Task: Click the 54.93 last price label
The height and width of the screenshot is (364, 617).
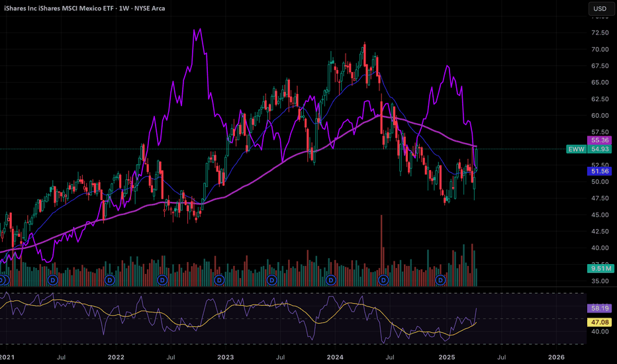Action: pyautogui.click(x=600, y=149)
